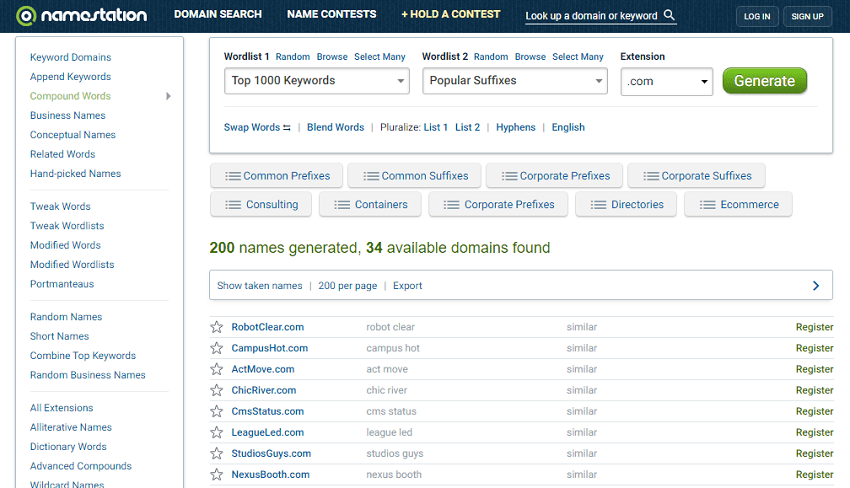The height and width of the screenshot is (488, 850).
Task: Click the Swap Words arrows icon
Action: [x=287, y=128]
